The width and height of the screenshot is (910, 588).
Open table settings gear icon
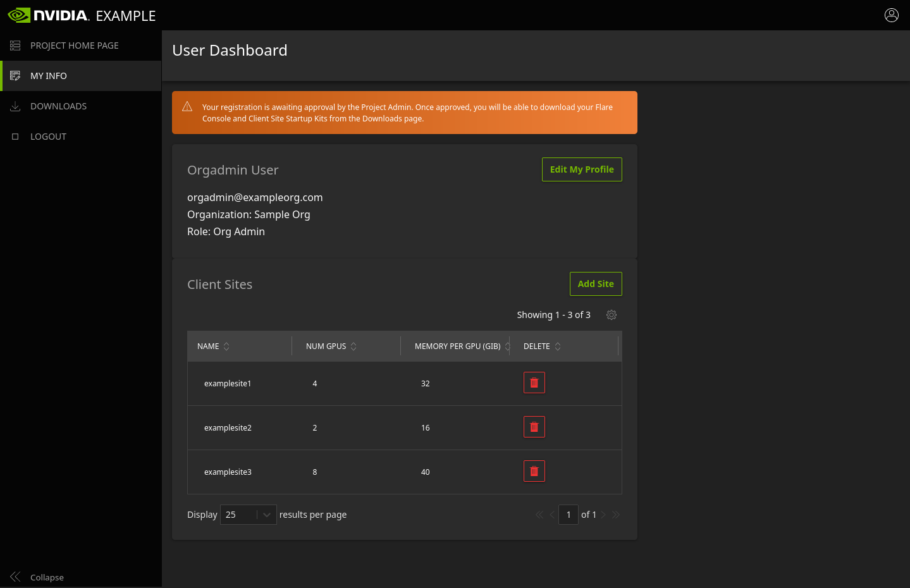[612, 315]
